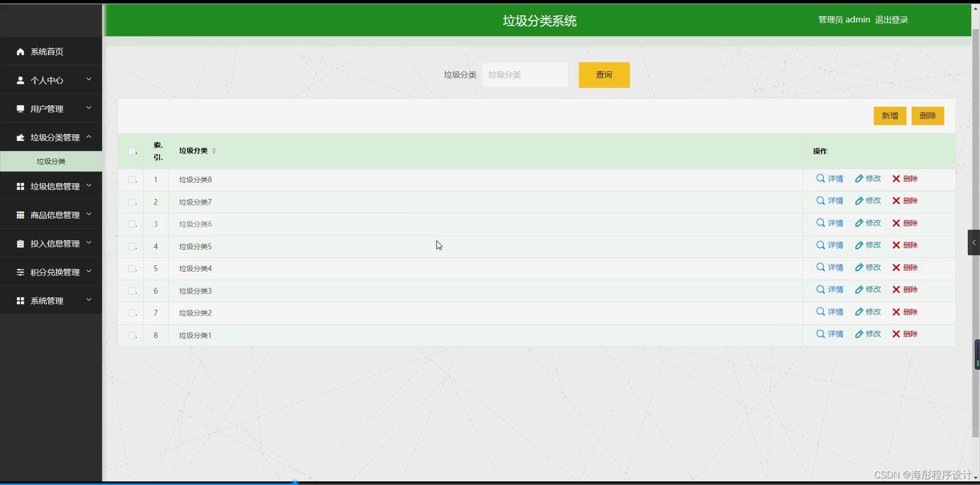Click the magnifier 详情 icon for 垃圾分类5

(x=821, y=245)
